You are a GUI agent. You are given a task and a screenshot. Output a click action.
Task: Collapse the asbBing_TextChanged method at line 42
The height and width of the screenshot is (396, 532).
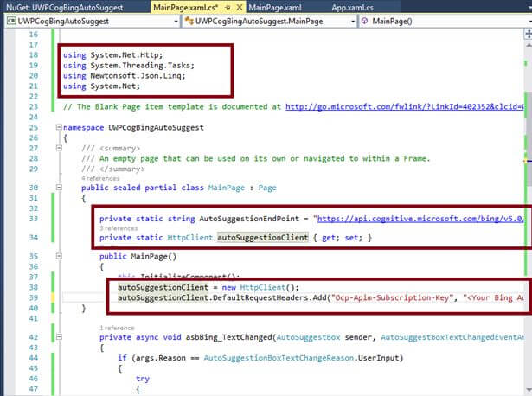59,337
